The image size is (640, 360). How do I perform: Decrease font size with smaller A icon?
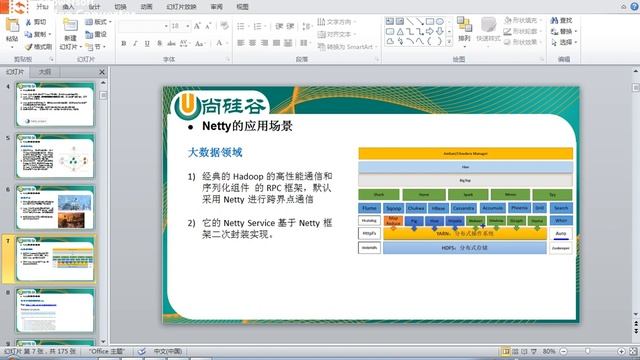coord(208,26)
